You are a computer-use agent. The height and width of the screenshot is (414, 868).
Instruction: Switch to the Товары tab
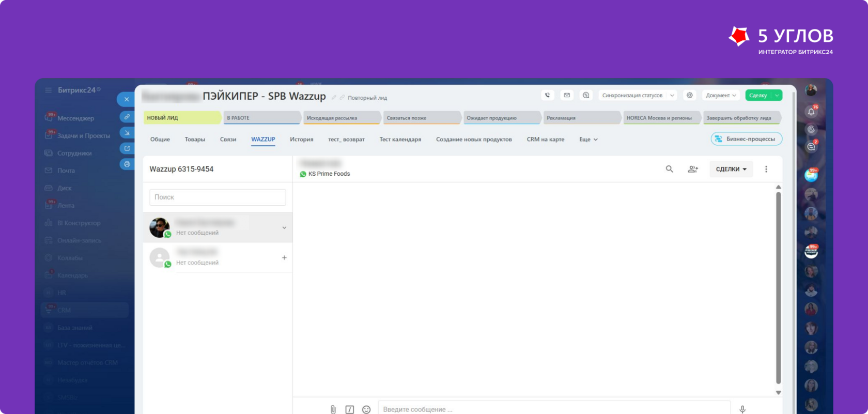(195, 139)
